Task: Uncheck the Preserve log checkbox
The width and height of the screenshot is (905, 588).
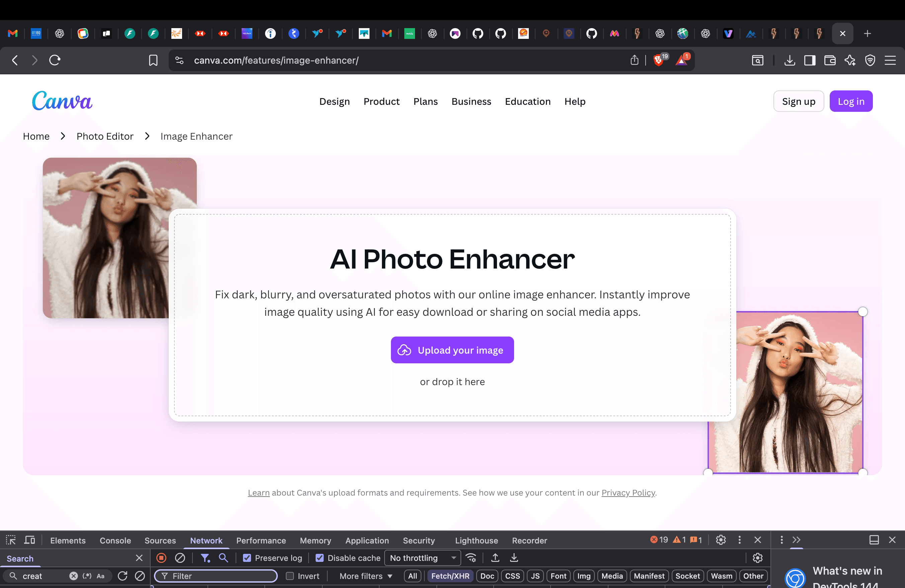Action: tap(247, 558)
